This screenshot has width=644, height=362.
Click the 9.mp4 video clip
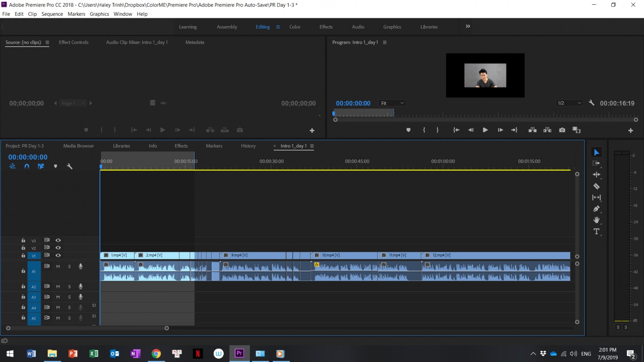(253, 255)
